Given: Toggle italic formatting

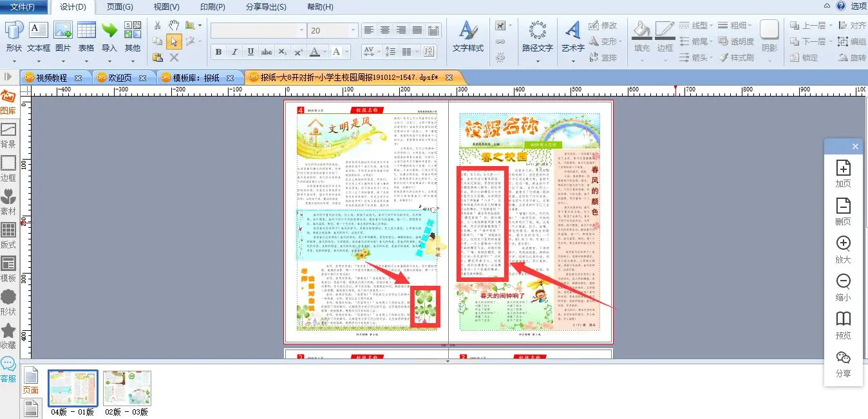Looking at the screenshot, I should click(x=234, y=51).
